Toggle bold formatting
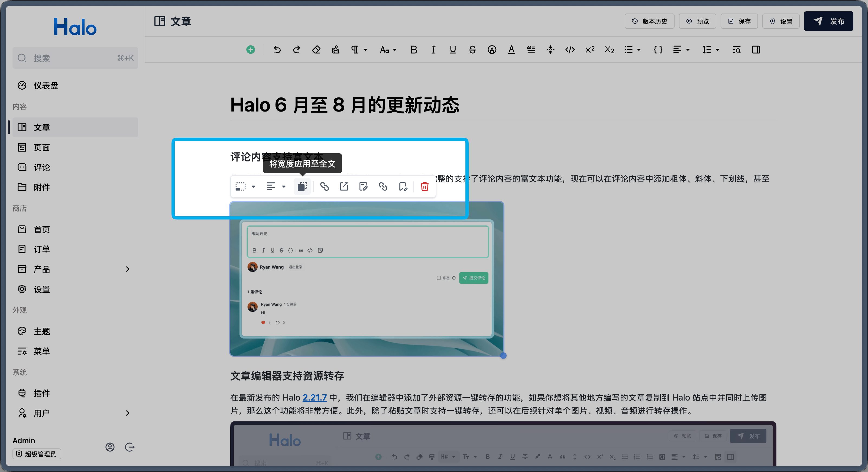This screenshot has height=472, width=868. point(414,50)
